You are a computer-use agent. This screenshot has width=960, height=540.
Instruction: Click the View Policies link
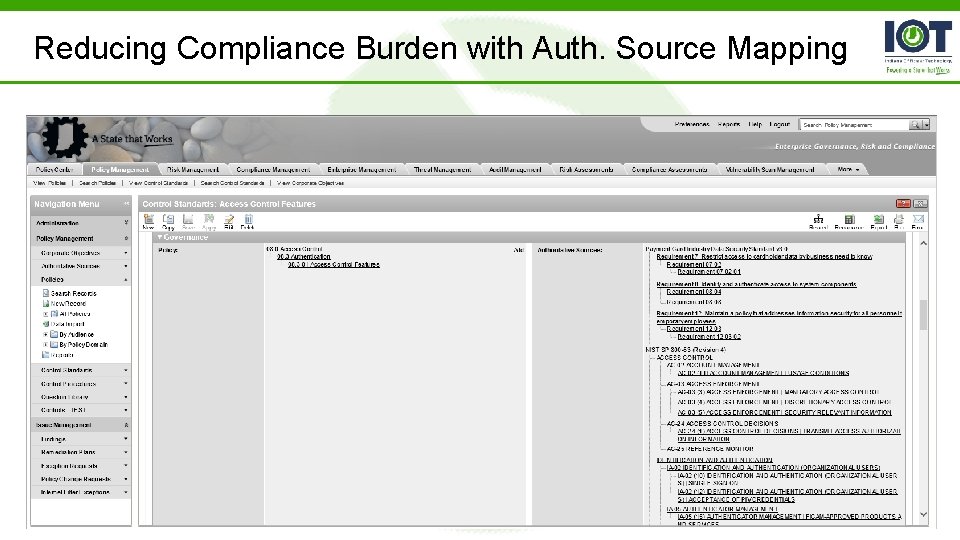click(x=49, y=182)
